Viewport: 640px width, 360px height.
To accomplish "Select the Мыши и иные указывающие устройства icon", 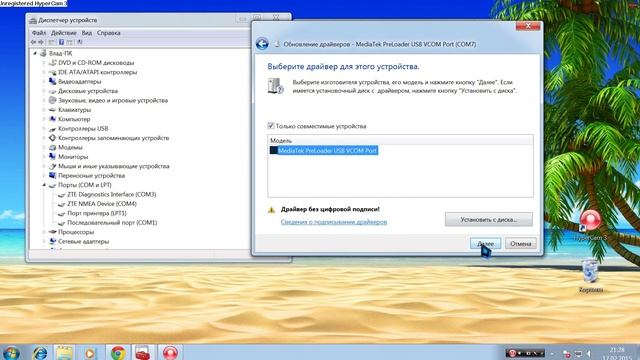I will [x=52, y=166].
